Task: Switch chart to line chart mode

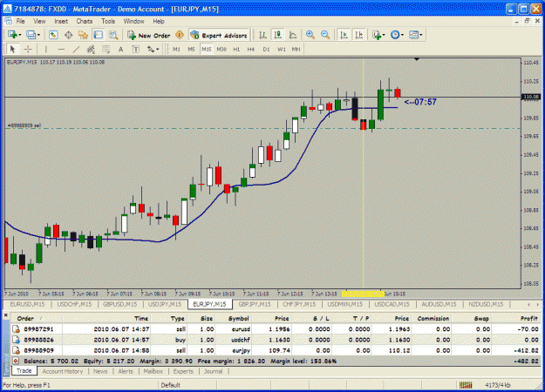Action: click(293, 35)
